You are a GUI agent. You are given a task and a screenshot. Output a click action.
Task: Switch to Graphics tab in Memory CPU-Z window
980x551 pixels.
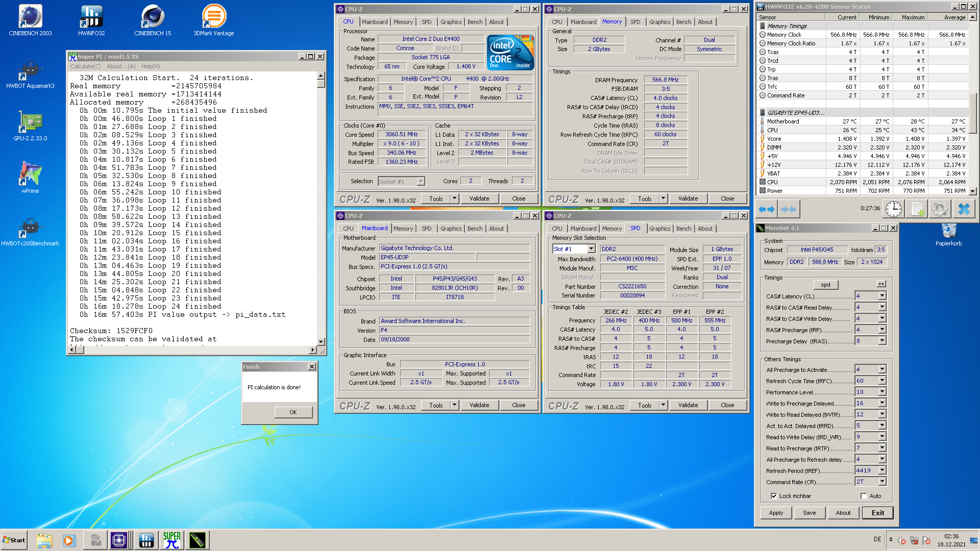coord(659,22)
